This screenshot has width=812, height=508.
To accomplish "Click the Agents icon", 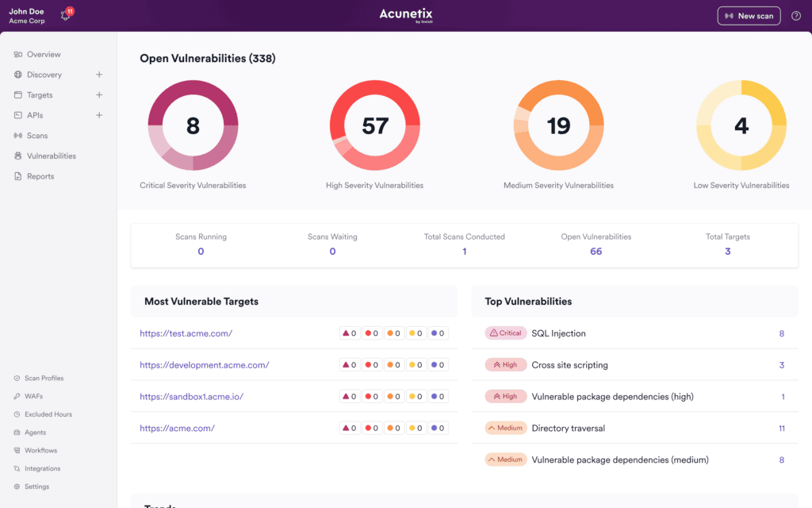I will pyautogui.click(x=17, y=433).
